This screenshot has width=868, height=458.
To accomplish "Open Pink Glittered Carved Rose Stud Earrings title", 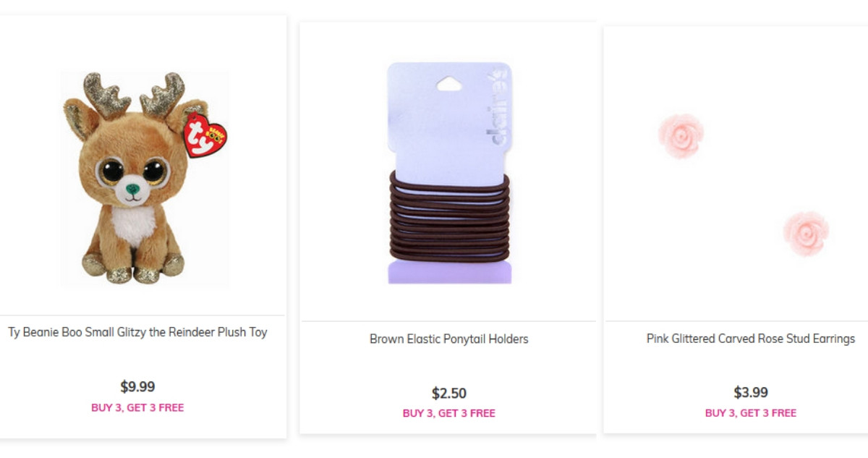I will coord(751,339).
